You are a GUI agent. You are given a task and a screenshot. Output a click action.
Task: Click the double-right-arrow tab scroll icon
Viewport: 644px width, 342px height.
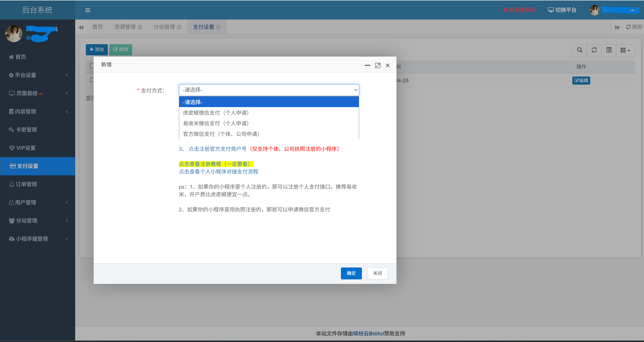point(618,27)
